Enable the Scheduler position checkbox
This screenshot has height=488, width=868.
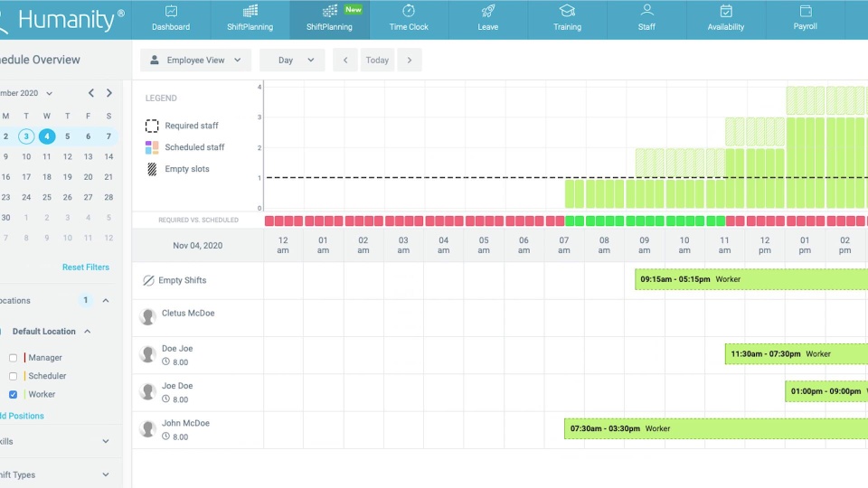pos(13,376)
